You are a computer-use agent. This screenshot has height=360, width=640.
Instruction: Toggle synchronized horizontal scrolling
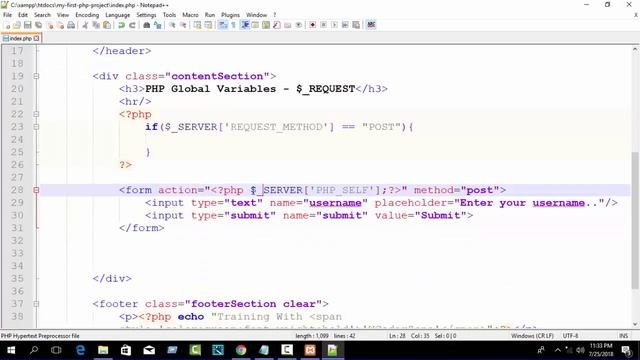tap(208, 25)
